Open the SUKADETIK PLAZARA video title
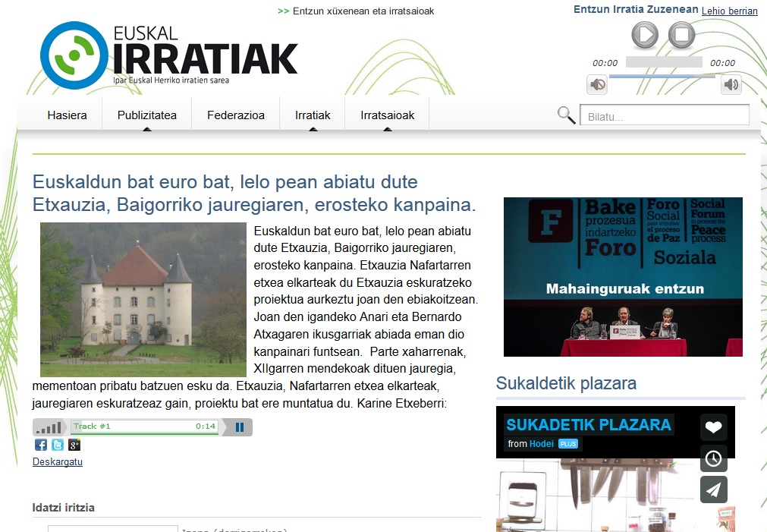This screenshot has width=767, height=532. pyautogui.click(x=589, y=424)
